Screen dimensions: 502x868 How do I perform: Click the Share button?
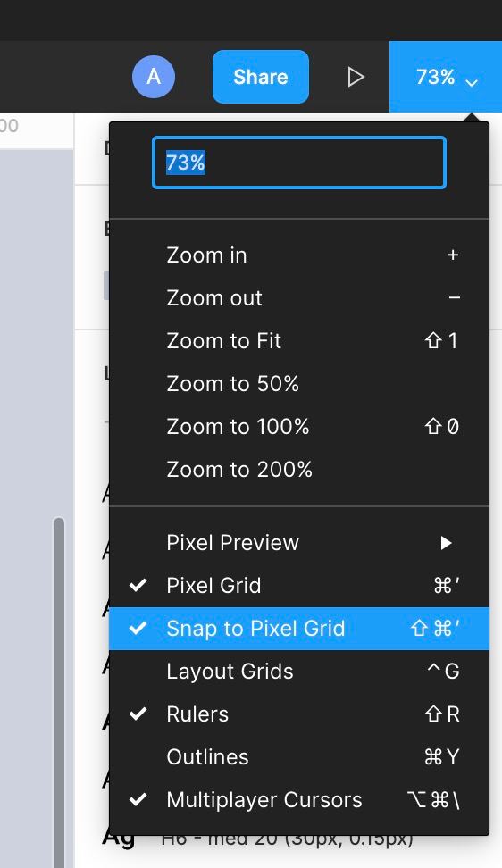point(261,77)
